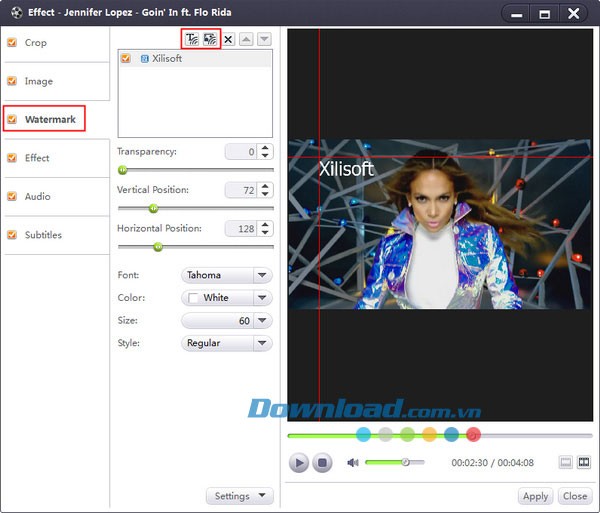The width and height of the screenshot is (600, 513).
Task: Open the Audio tab
Action: click(x=38, y=196)
